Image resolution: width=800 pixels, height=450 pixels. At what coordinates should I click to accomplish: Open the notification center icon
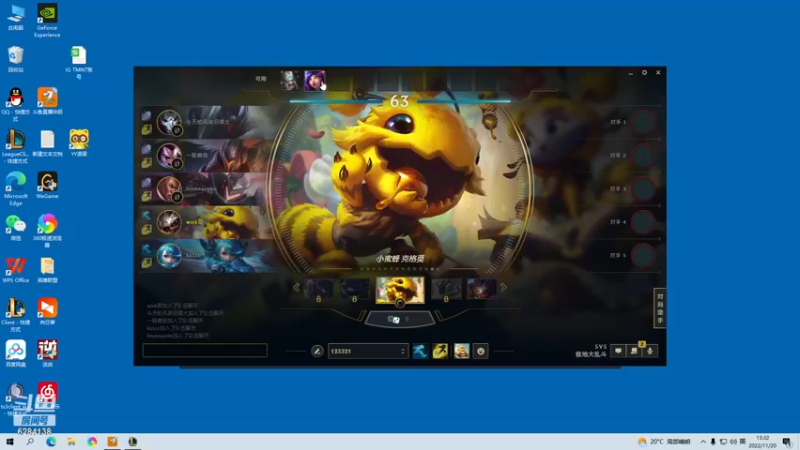[x=787, y=442]
